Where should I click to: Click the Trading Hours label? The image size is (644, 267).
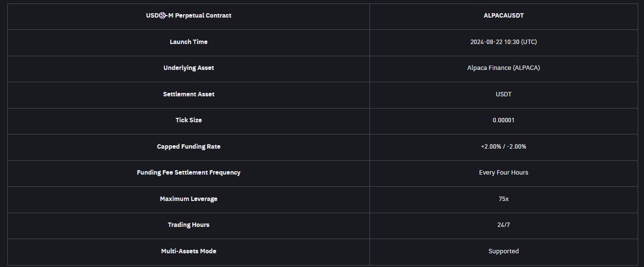tap(188, 225)
